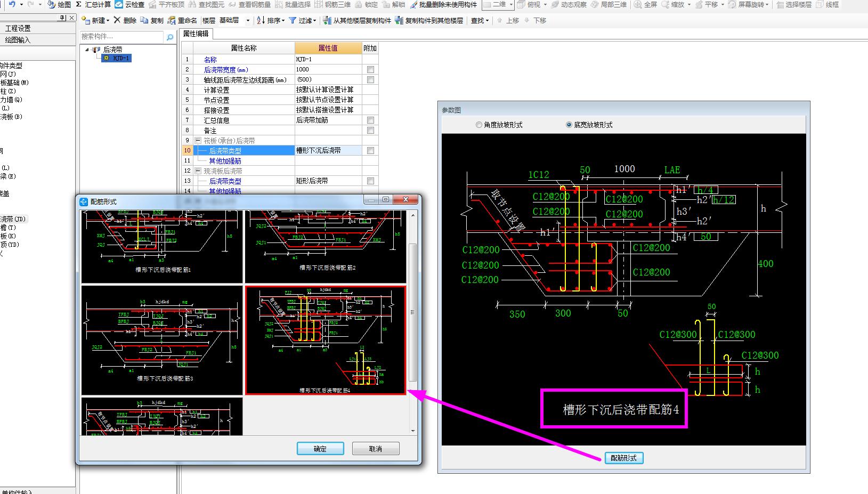Open 查看钢筋量 rebar quantity view
868x494 pixels.
click(249, 4)
